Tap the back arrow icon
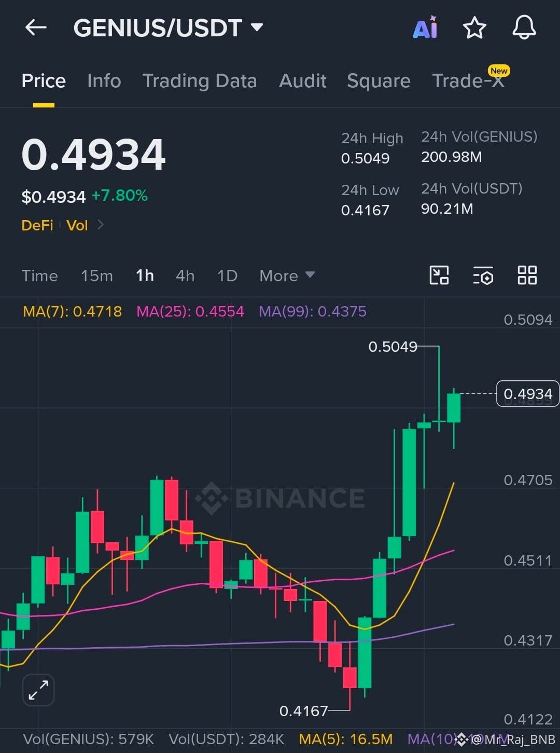Image resolution: width=560 pixels, height=753 pixels. click(x=36, y=28)
